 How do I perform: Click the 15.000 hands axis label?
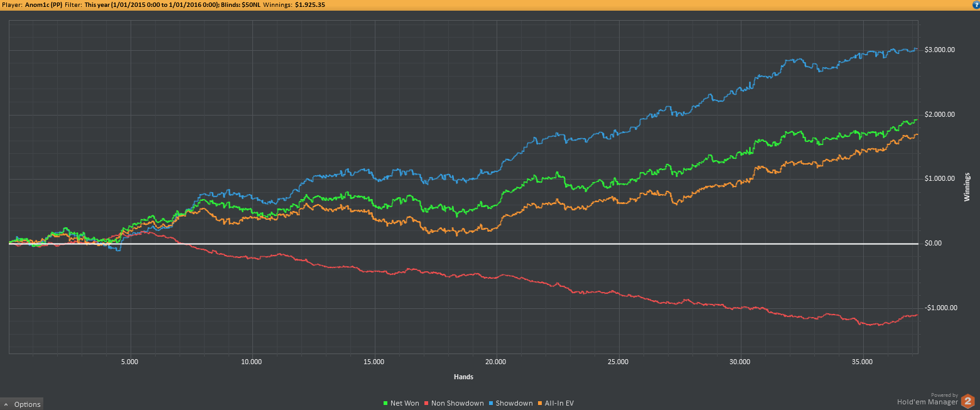click(374, 362)
